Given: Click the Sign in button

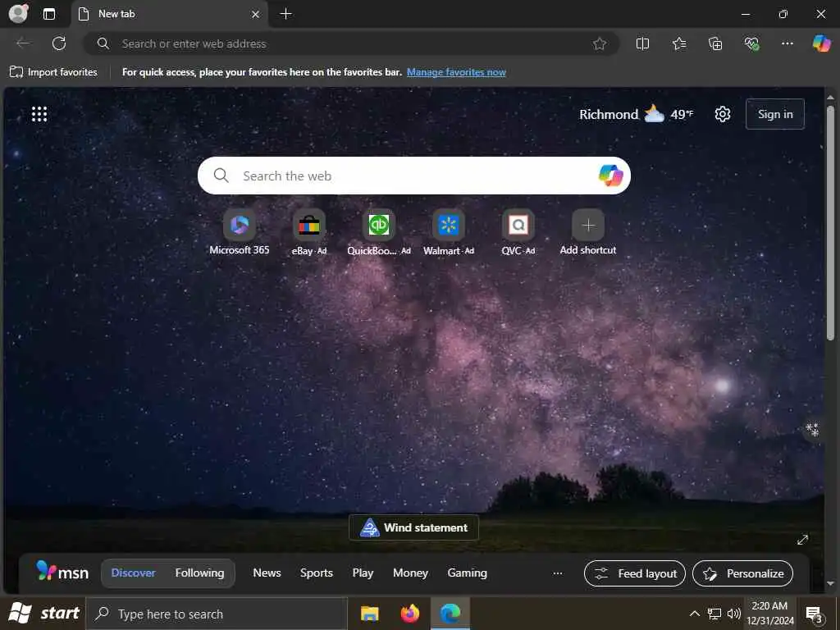Looking at the screenshot, I should [x=774, y=114].
